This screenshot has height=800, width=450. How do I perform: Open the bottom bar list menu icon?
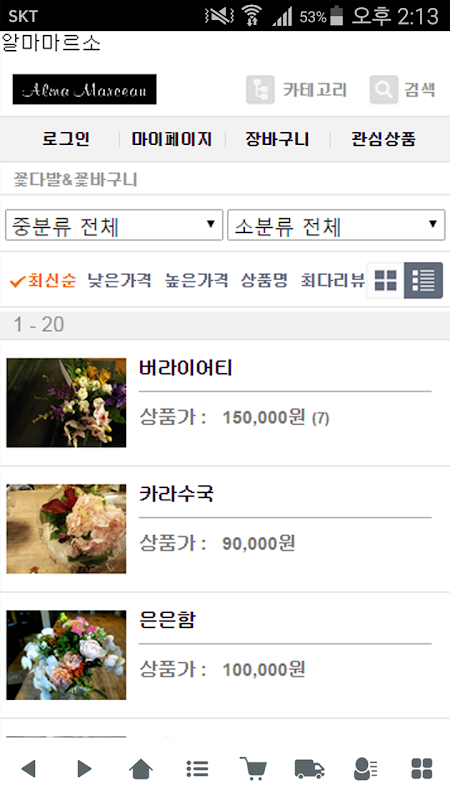click(197, 768)
